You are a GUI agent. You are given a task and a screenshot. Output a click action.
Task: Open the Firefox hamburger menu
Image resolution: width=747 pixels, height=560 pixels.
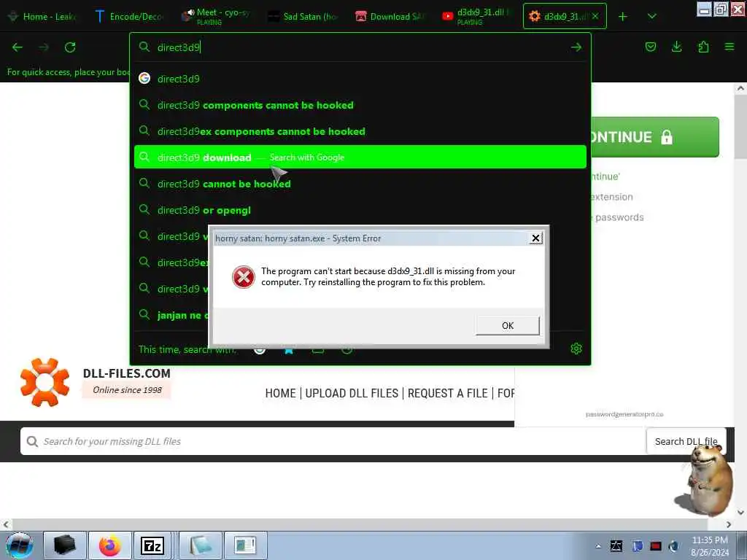729,47
